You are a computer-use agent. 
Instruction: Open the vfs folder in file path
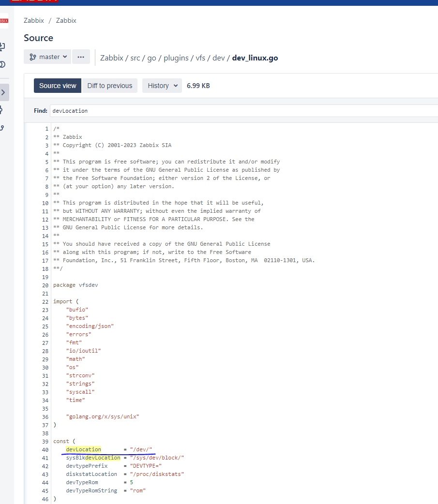200,58
